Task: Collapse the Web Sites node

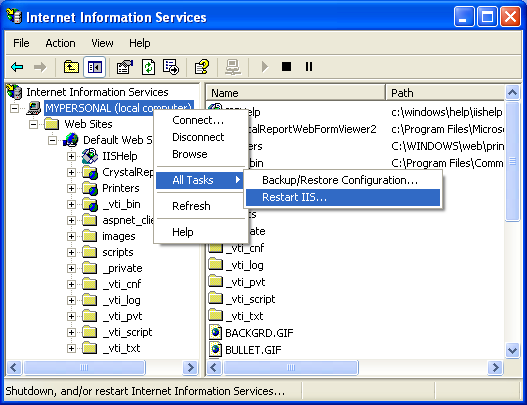Action: pos(34,124)
